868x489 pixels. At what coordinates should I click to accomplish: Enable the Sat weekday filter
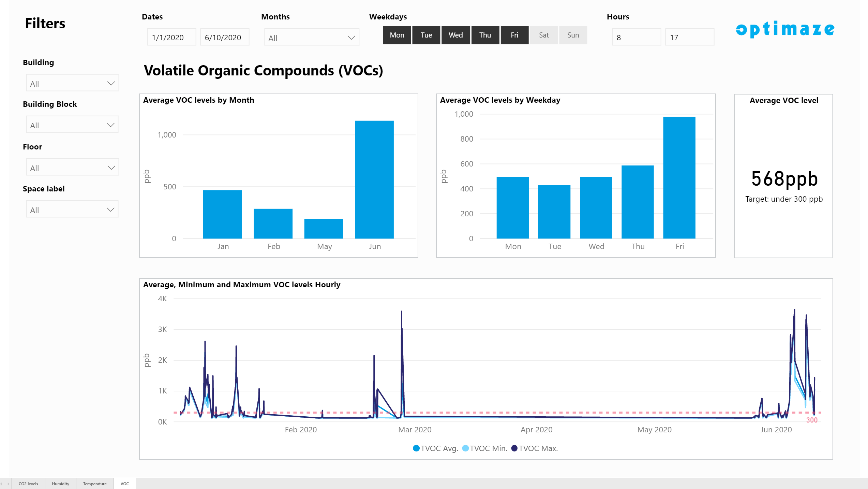(544, 35)
